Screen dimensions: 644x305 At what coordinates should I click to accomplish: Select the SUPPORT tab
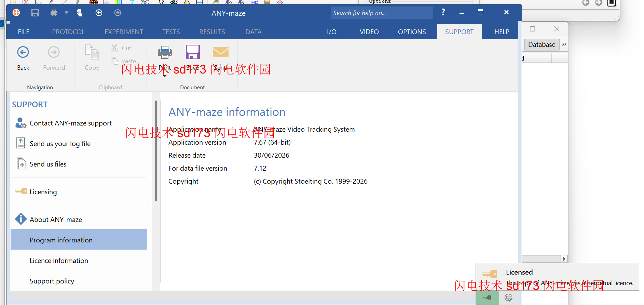[x=459, y=32]
